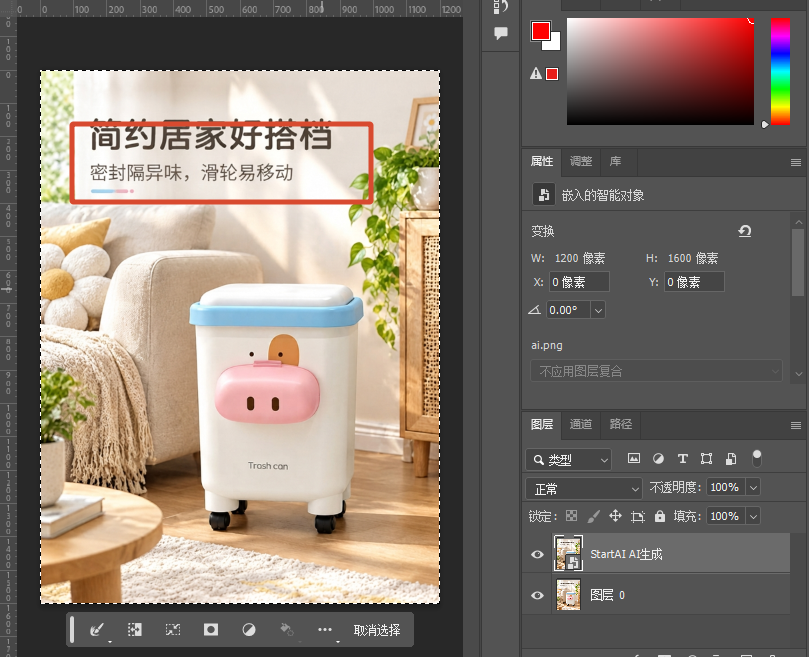Open the 正常 blend mode dropdown
809x657 pixels.
pyautogui.click(x=584, y=488)
